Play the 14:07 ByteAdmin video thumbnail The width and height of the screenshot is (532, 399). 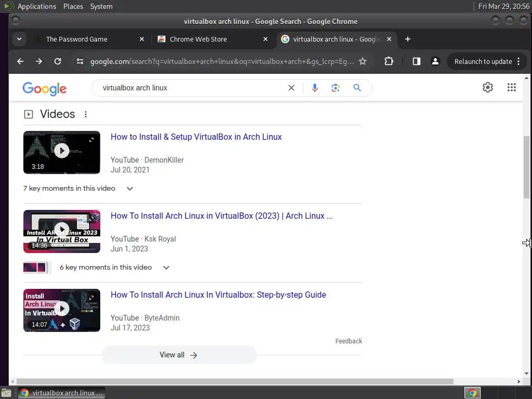click(x=62, y=310)
